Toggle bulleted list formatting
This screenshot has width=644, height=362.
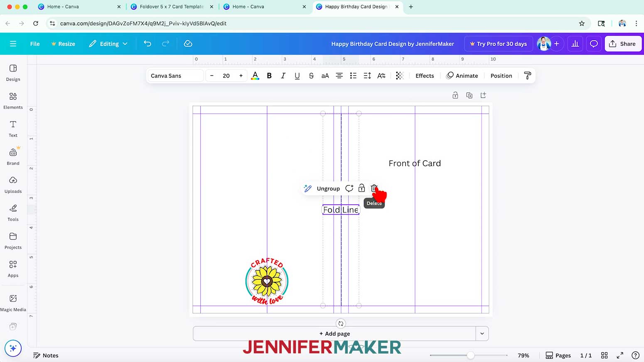[x=353, y=76]
